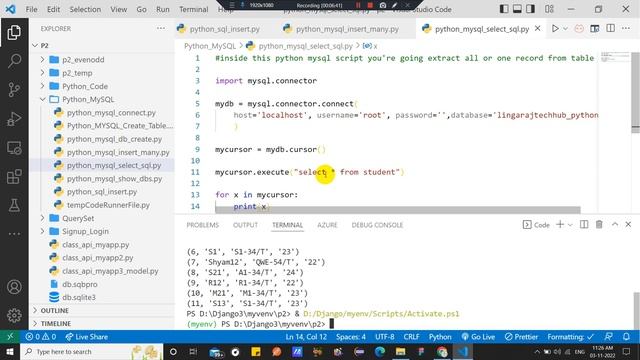Open the Testing flask view
640x360 pixels.
pos(14,205)
